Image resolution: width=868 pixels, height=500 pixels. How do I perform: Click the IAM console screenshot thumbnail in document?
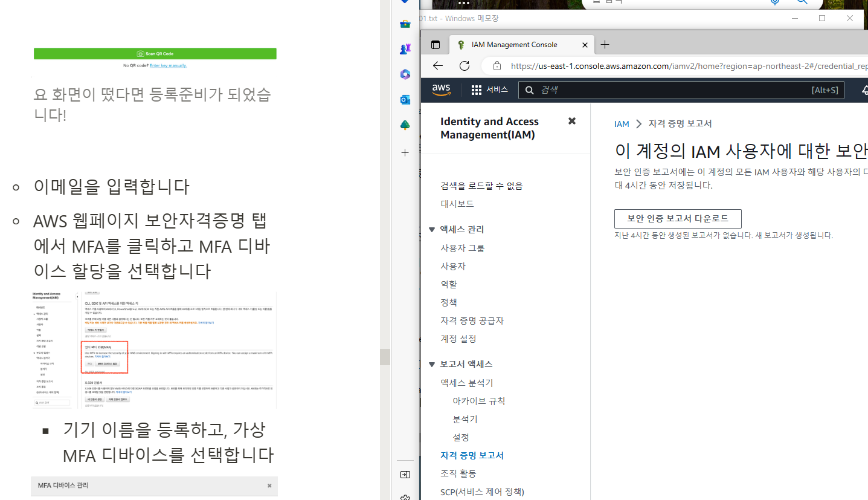[x=154, y=349]
